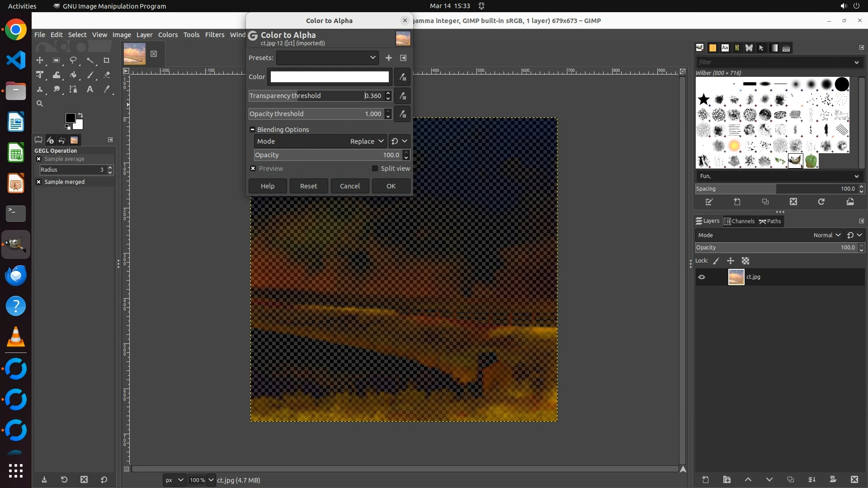Viewport: 868px width, 488px height.
Task: Toggle the Preview checkbox
Action: (x=253, y=169)
